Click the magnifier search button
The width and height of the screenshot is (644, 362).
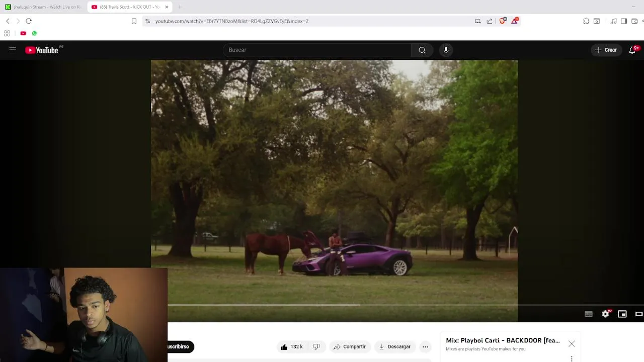pos(422,50)
